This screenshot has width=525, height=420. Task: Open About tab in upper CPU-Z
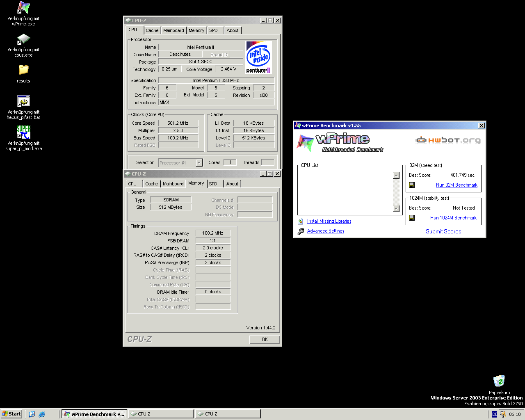click(x=233, y=30)
